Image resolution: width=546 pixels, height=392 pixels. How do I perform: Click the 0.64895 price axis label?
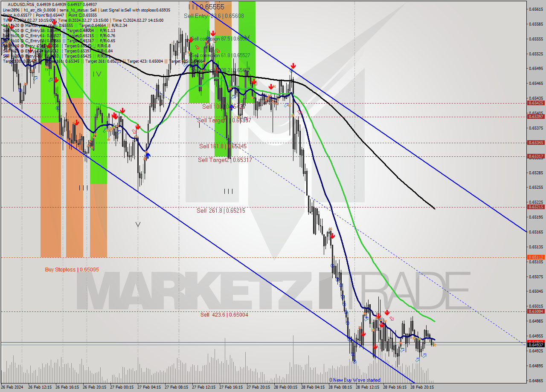[536, 366]
